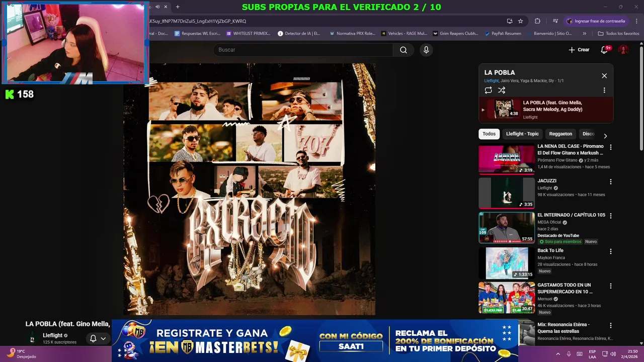The width and height of the screenshot is (644, 362).
Task: Open media controls icon in Chrome toolbar
Action: pyautogui.click(x=555, y=21)
